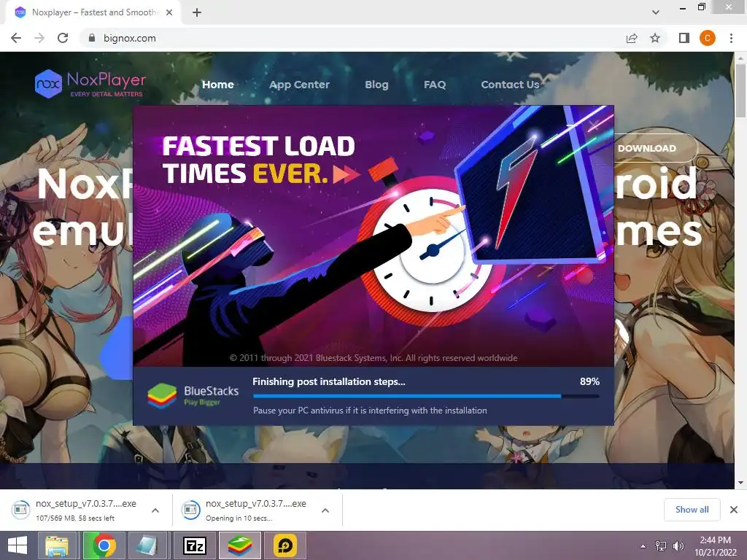The height and width of the screenshot is (560, 747).
Task: Bookmark this page with the star icon
Action: [655, 38]
